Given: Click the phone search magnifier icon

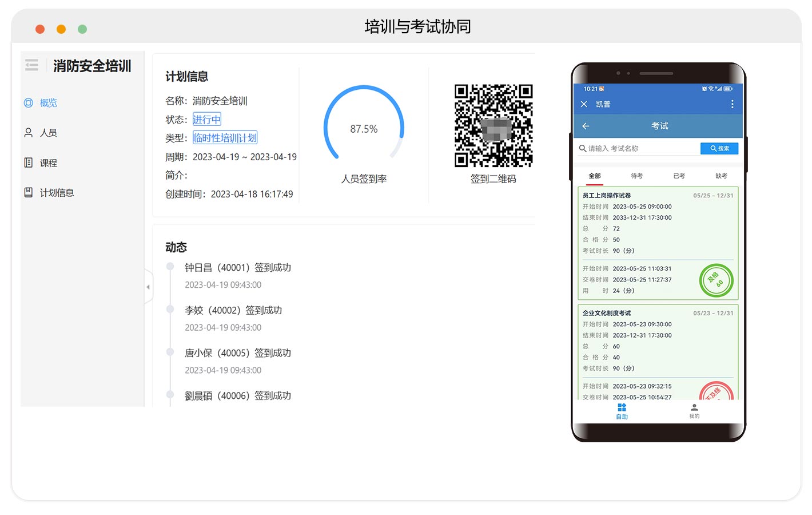Looking at the screenshot, I should click(583, 148).
